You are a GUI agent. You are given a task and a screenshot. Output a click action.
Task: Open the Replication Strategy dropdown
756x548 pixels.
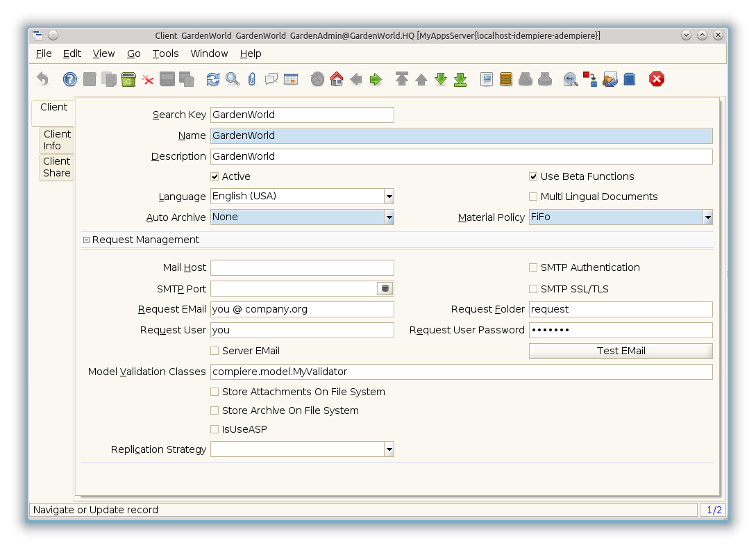(389, 449)
